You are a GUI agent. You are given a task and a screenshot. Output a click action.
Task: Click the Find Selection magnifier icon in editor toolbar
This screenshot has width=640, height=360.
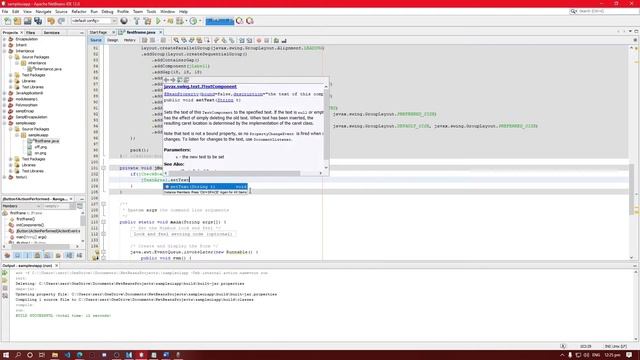click(176, 40)
